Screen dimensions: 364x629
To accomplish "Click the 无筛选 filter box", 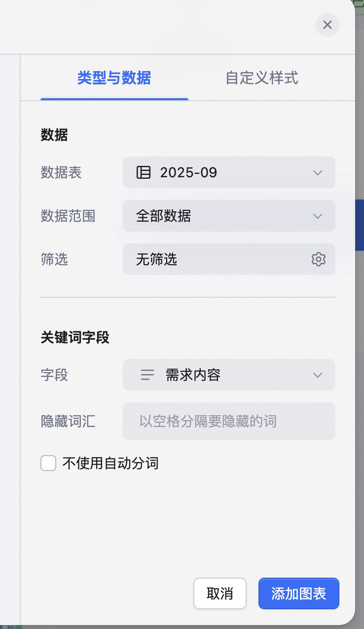I will point(229,259).
